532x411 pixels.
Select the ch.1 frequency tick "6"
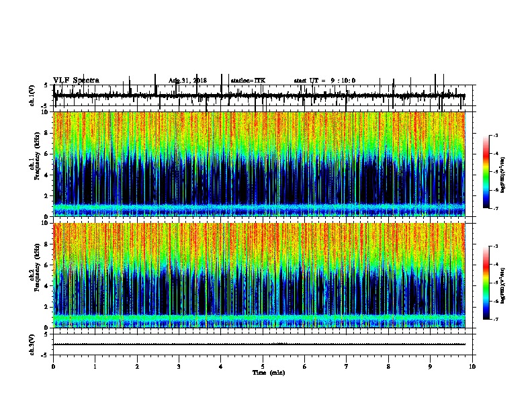(x=47, y=154)
